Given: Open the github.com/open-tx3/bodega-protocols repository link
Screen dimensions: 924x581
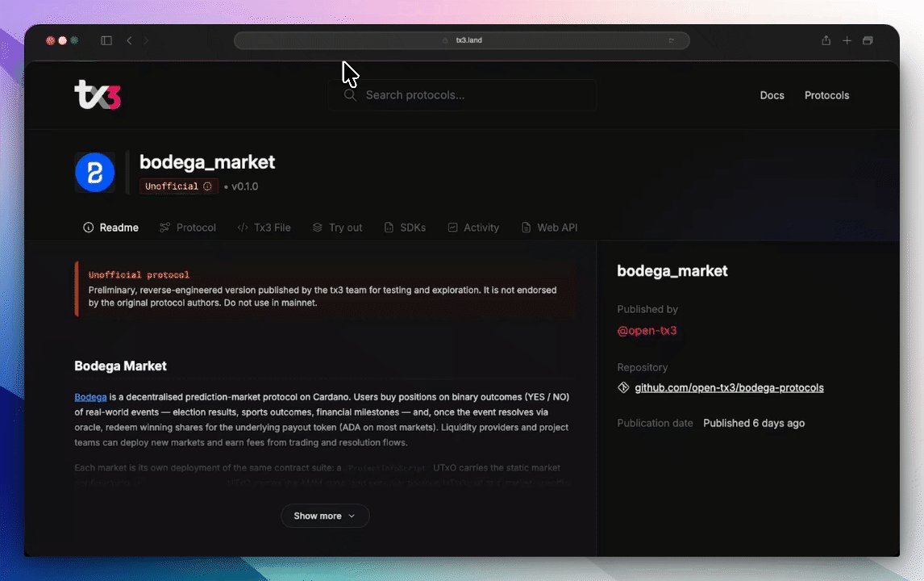Looking at the screenshot, I should click(x=729, y=388).
